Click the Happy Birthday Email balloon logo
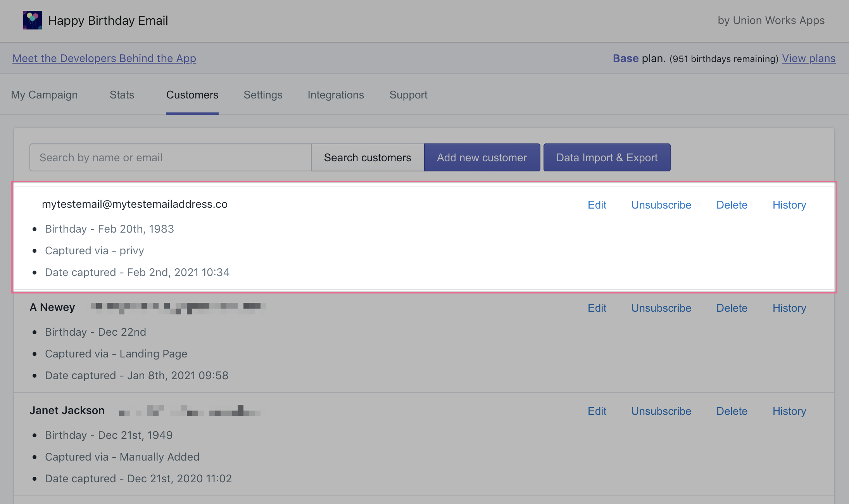849x504 pixels. click(32, 20)
